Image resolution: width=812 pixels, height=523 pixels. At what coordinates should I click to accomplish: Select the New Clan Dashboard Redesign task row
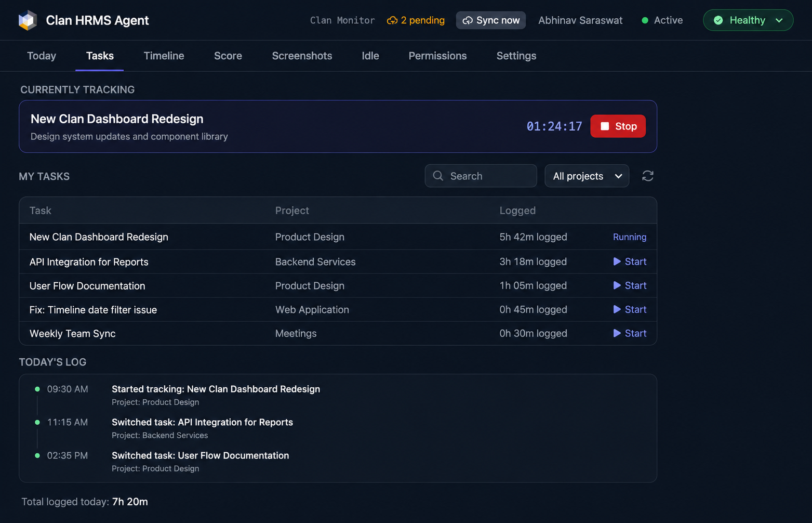[x=338, y=237]
